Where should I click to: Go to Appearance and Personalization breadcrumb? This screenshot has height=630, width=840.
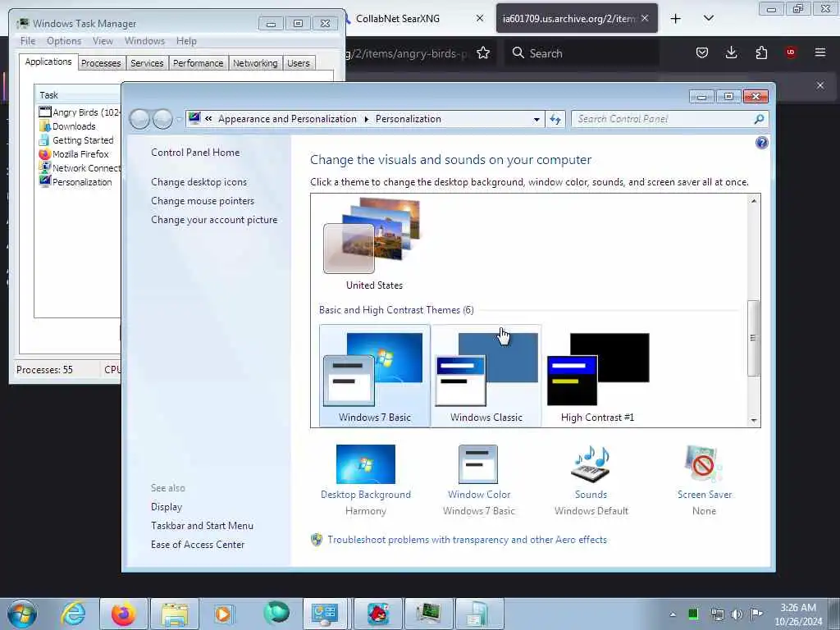click(287, 119)
